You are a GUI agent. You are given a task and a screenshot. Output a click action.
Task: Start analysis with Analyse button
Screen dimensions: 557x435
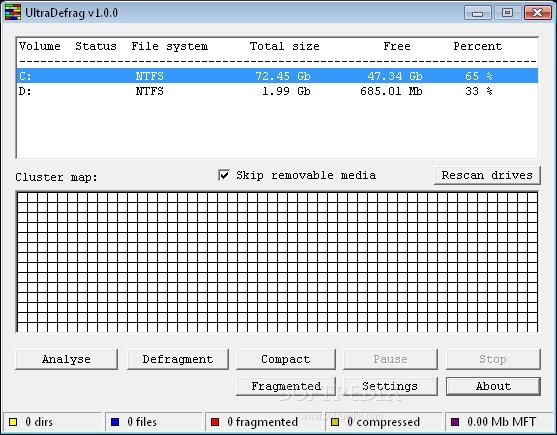pos(66,359)
